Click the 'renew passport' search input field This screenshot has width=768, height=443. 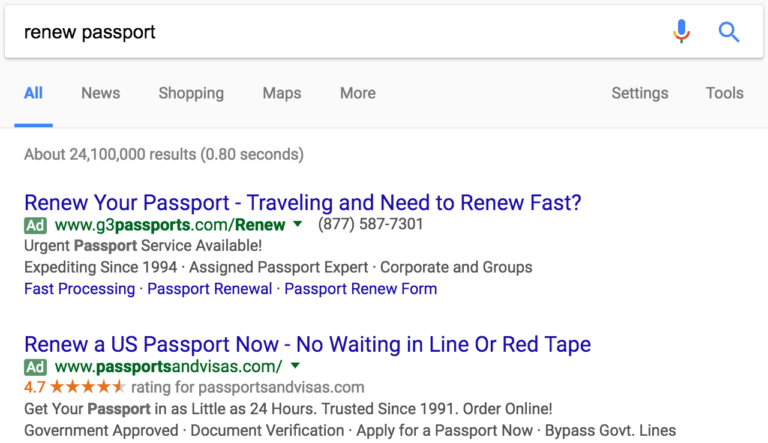click(330, 32)
